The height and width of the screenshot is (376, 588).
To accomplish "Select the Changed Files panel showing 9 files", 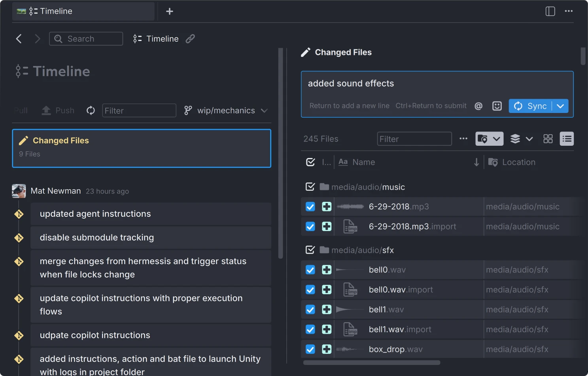I will [142, 149].
